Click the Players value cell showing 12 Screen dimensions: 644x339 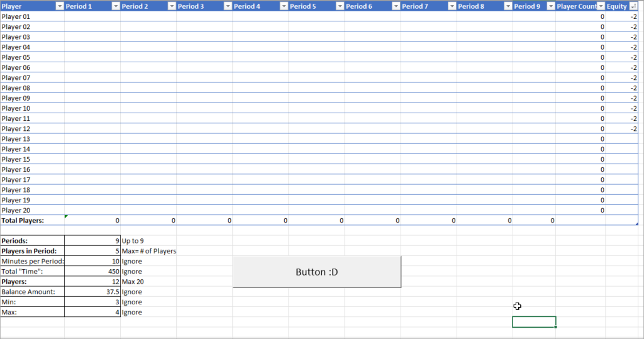92,282
